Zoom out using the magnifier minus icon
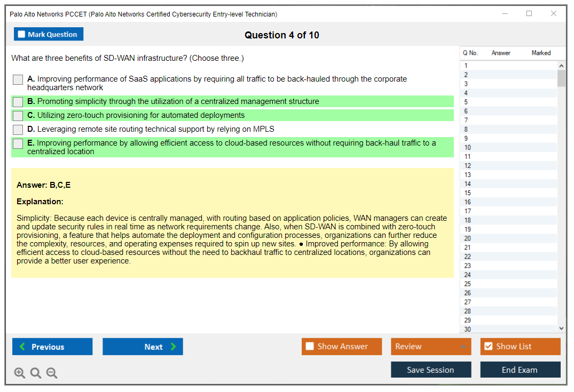 (x=52, y=373)
